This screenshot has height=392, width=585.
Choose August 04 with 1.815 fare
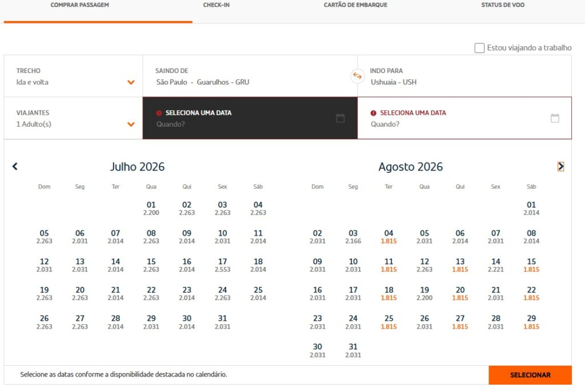click(x=388, y=237)
